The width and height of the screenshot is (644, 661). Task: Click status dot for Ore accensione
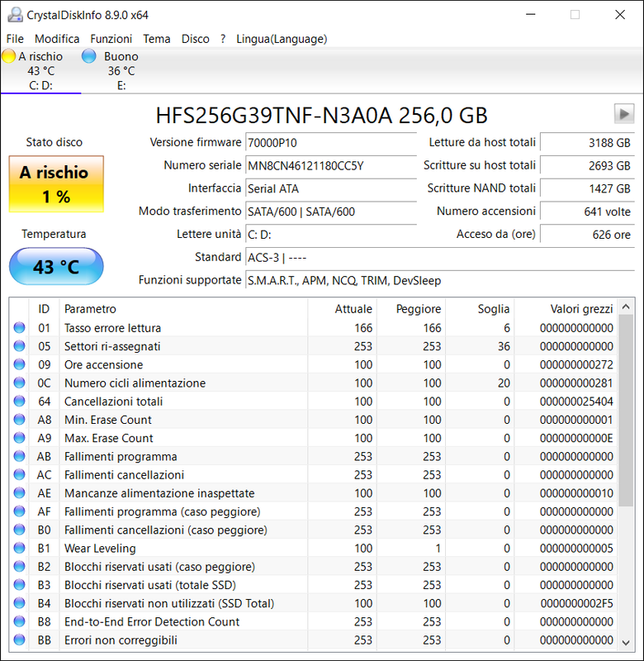click(x=19, y=364)
